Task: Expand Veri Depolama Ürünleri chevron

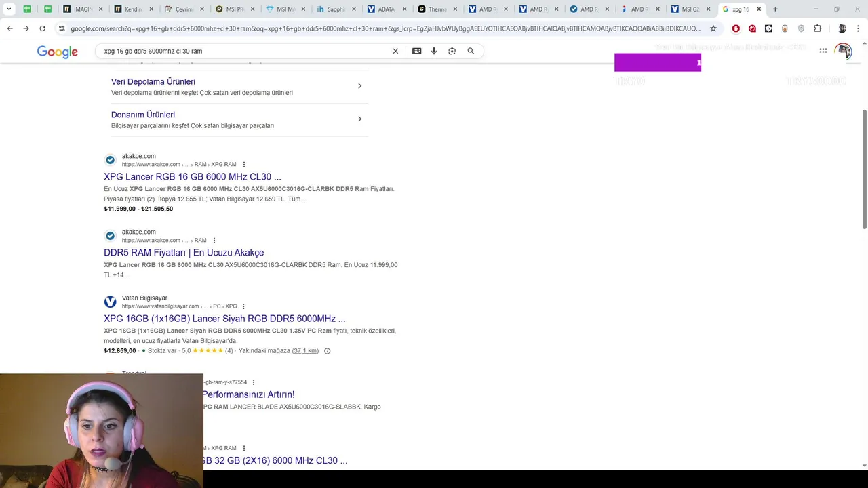Action: tap(359, 86)
